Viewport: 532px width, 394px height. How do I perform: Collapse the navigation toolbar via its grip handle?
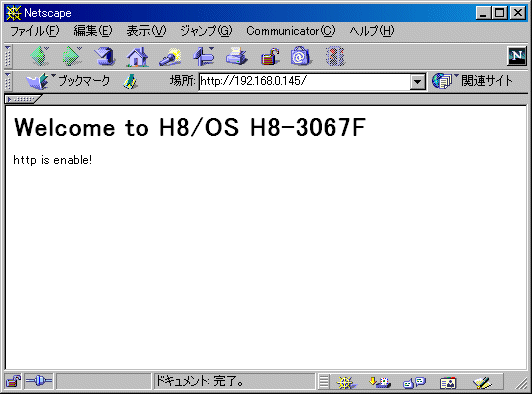pyautogui.click(x=8, y=56)
